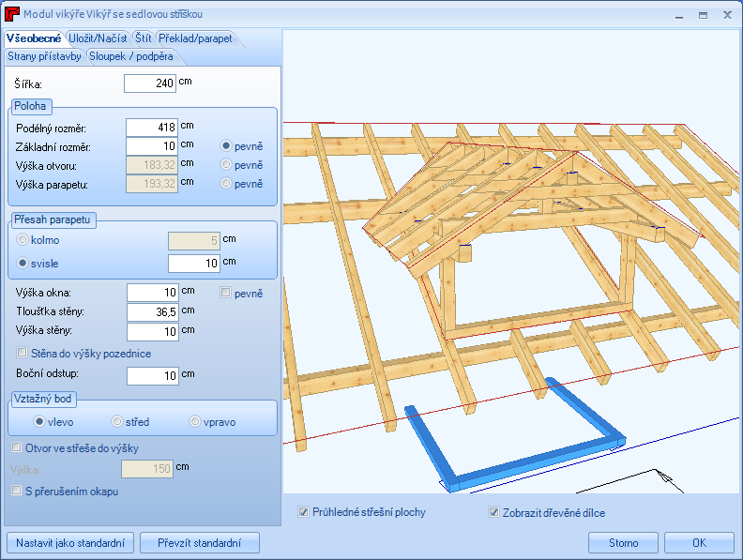
Task: Switch to the Překlad/parapet tab
Action: coord(195,38)
